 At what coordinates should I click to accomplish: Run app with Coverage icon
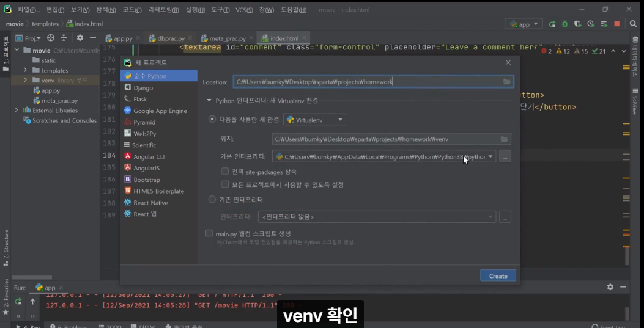pos(577,24)
